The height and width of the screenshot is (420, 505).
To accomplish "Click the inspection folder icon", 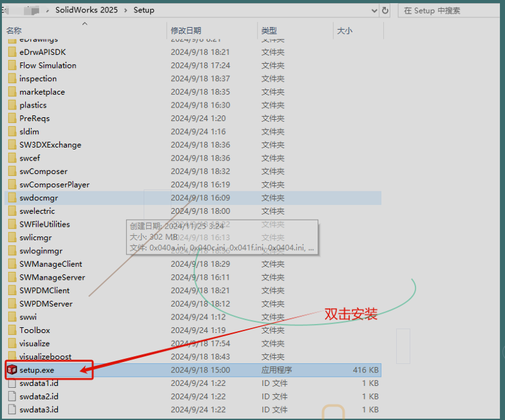I will point(12,79).
